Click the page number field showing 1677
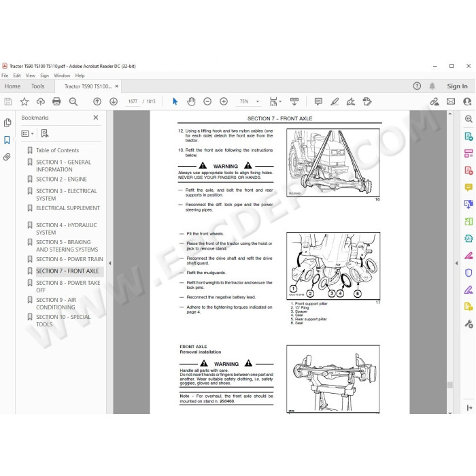 (133, 101)
